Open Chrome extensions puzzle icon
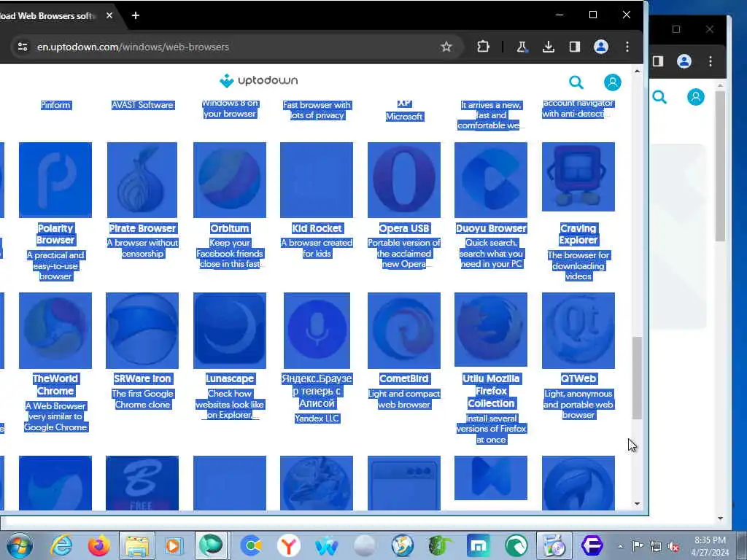Image resolution: width=747 pixels, height=560 pixels. (x=483, y=47)
